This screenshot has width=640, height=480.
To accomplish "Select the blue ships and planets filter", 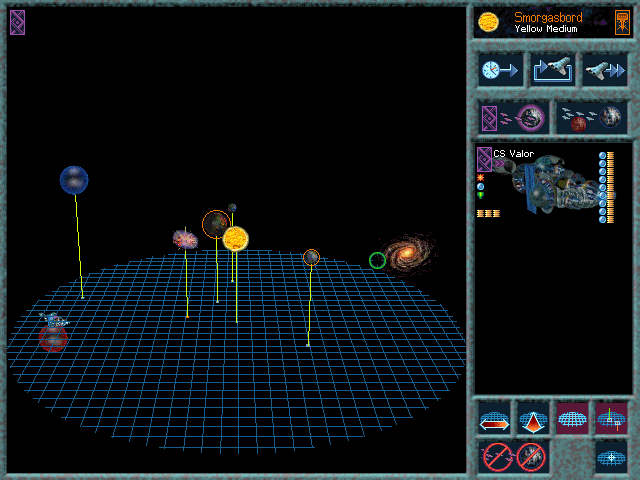I will pyautogui.click(x=591, y=118).
